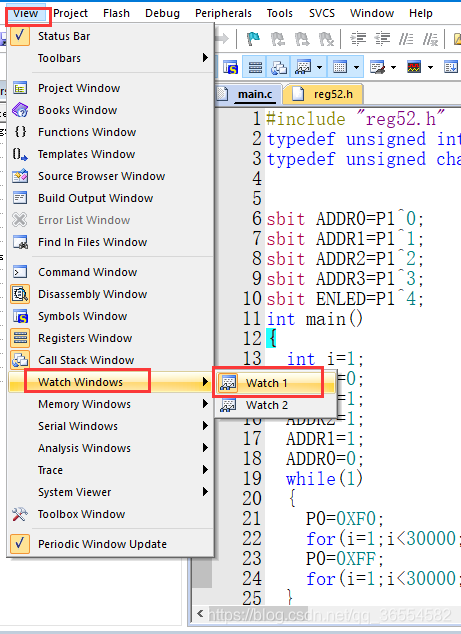Click the Registers Window toolbar icon
461x634 pixels.
[255, 67]
